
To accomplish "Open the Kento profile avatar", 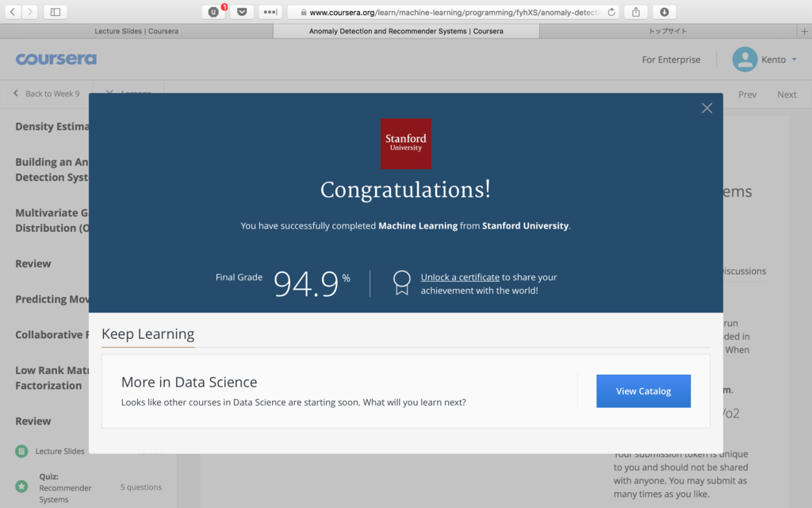I will coord(745,59).
